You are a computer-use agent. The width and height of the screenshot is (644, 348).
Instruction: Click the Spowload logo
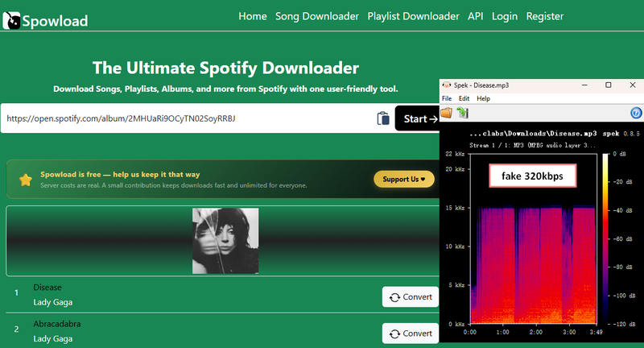click(x=45, y=21)
